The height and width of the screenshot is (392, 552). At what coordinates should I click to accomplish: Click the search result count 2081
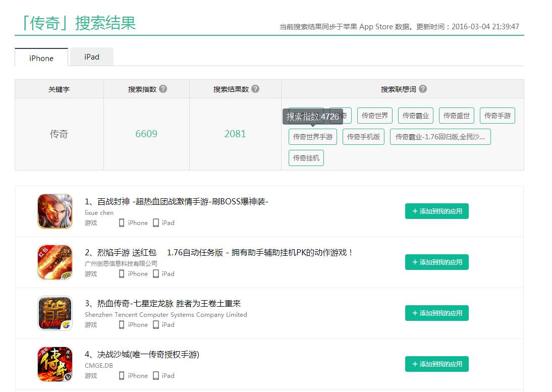[x=235, y=134]
